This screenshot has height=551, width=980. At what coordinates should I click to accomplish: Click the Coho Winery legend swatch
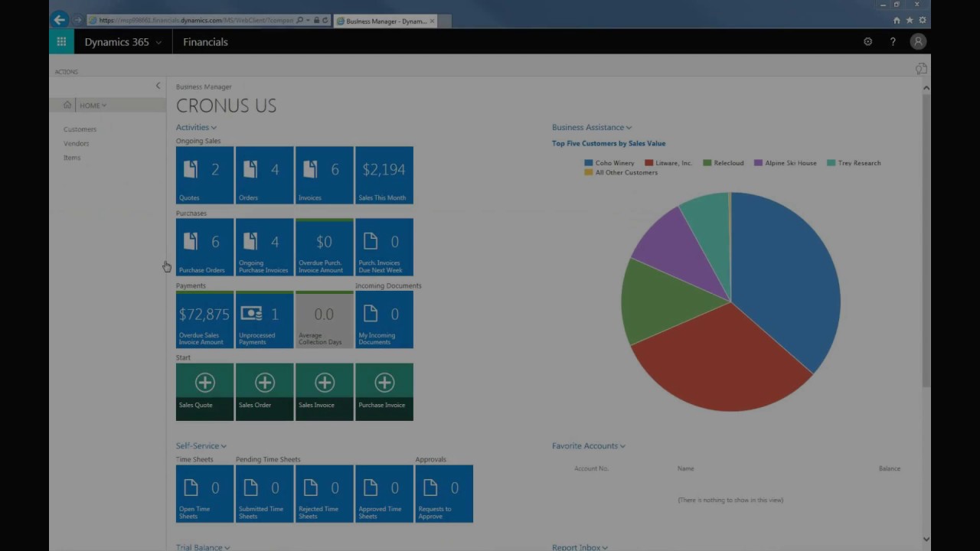tap(589, 163)
